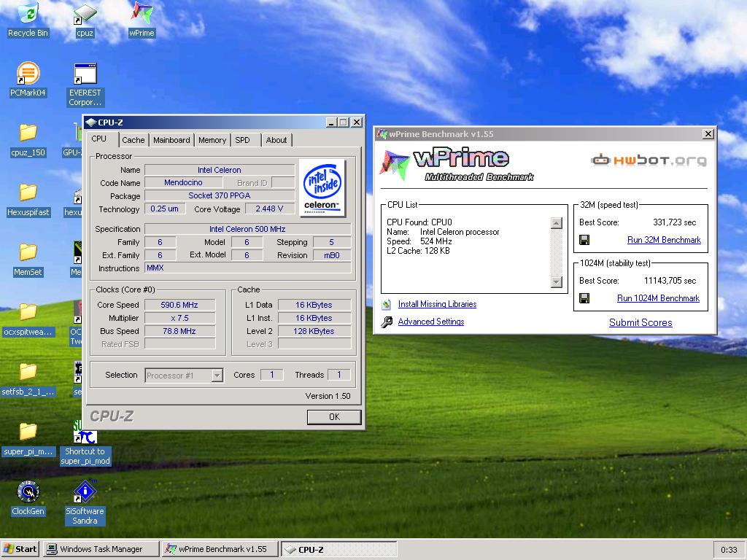Viewport: 747px width, 560px height.
Task: Click the wPrime Benchmark title bar icon
Action: (382, 134)
